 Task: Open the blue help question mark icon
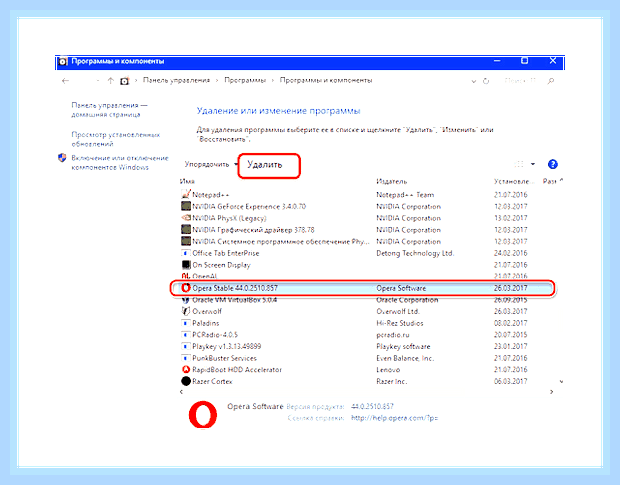point(552,164)
